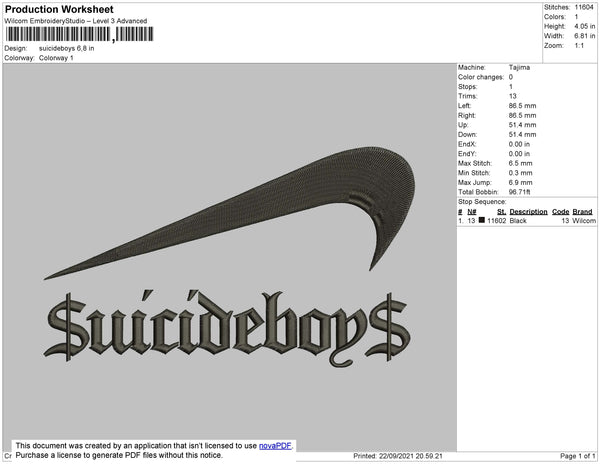This screenshot has height=464, width=600.
Task: Click the Stitches value 11604
Action: [584, 7]
